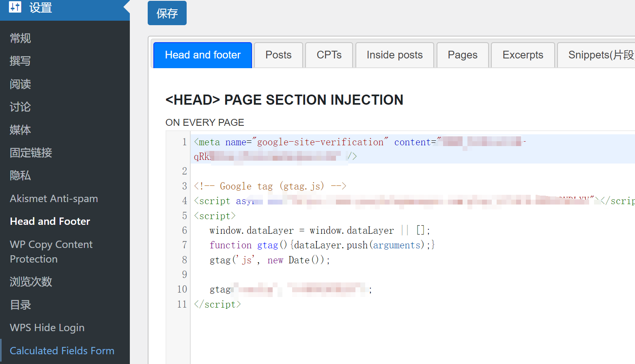Open the Pages tab

(x=463, y=55)
